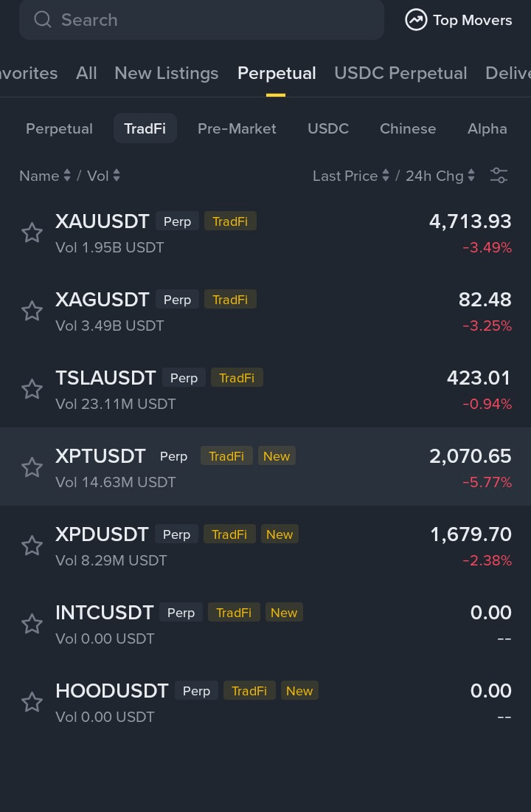Mark XPDUSDT star as favorite
Screen dimensions: 531x812
32,546
